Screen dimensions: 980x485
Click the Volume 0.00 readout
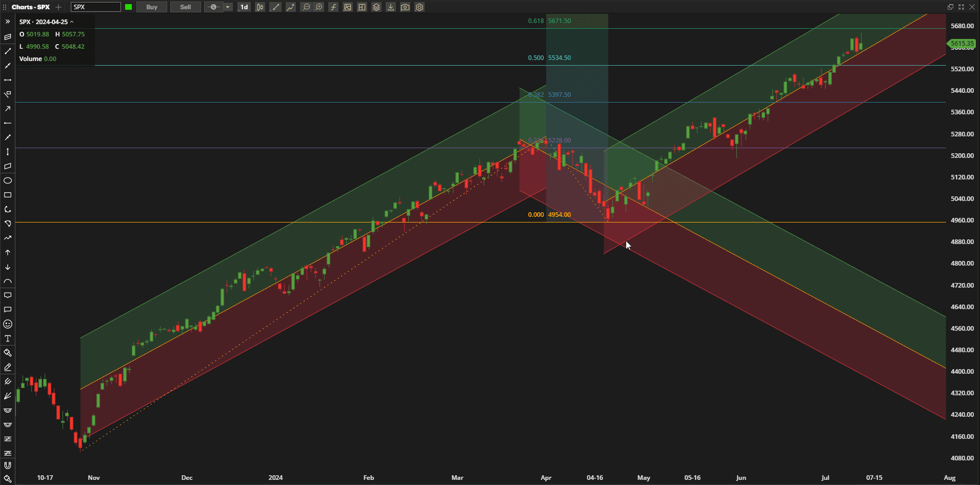click(x=38, y=59)
